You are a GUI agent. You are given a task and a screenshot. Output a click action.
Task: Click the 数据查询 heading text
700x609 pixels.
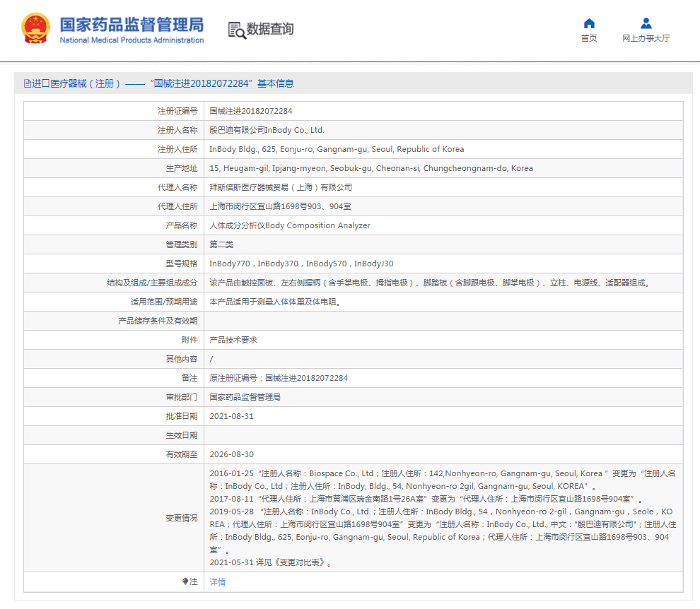tap(269, 30)
